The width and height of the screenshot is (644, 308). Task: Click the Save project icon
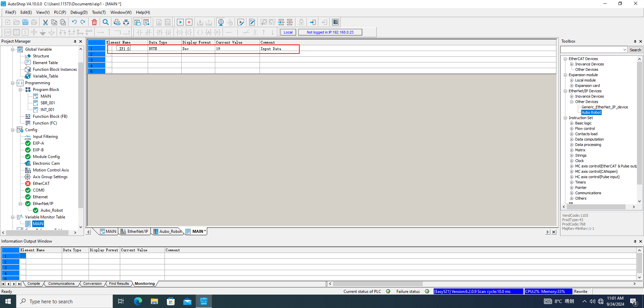(25, 22)
